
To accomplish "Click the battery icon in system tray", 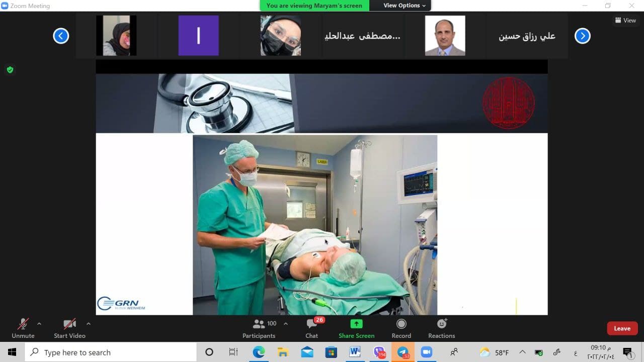I will point(539,352).
